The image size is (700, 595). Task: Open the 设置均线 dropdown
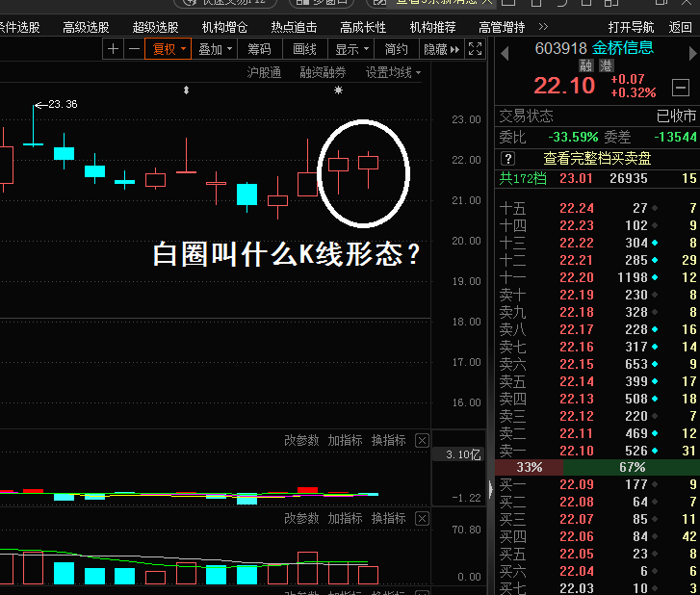[393, 72]
